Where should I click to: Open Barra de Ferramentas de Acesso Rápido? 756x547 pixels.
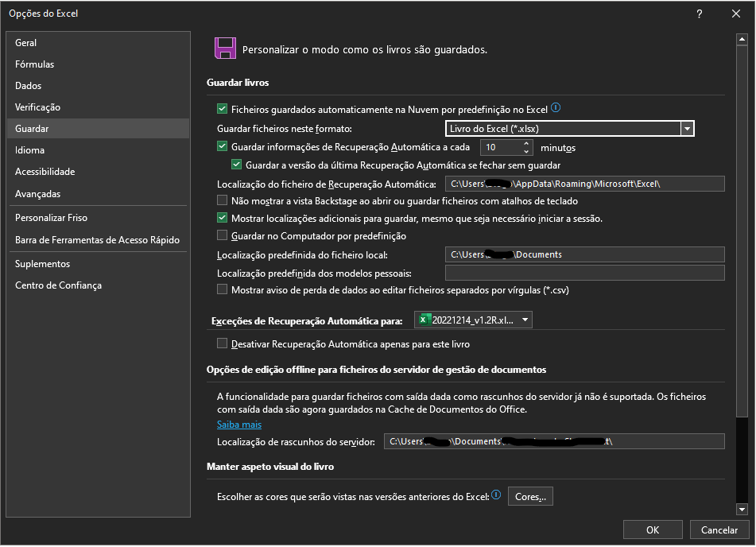pyautogui.click(x=99, y=240)
